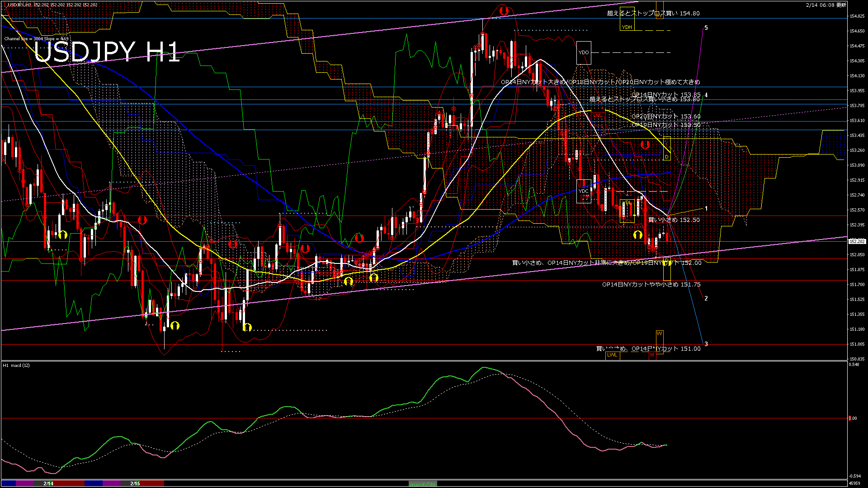This screenshot has height=488, width=868.
Task: Click the 超えるとストップロス買い小さめ 153.80 label
Action: (x=645, y=99)
